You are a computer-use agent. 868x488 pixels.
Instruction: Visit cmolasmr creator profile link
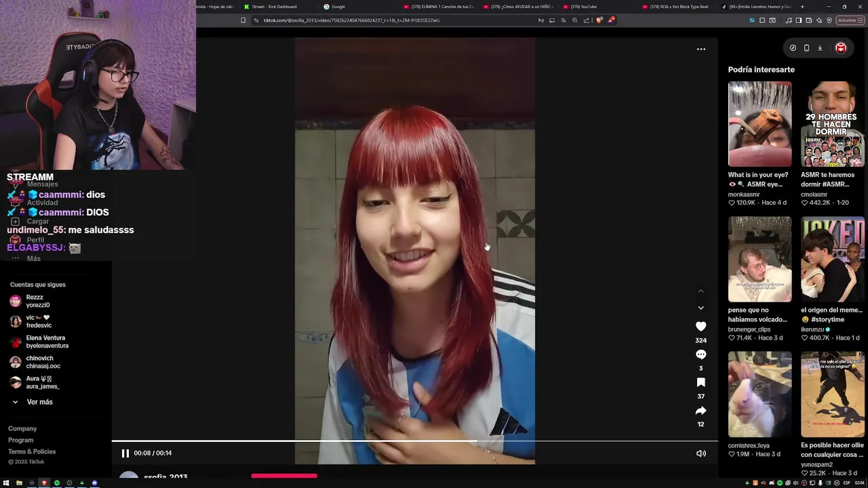pyautogui.click(x=814, y=195)
